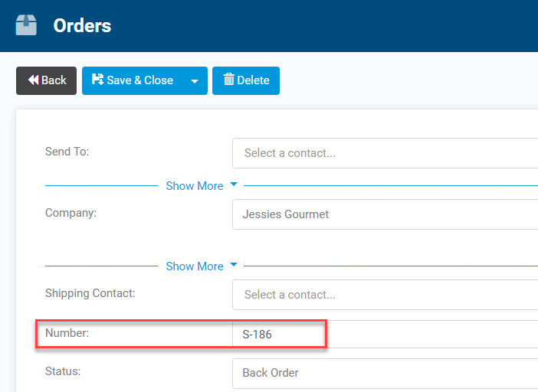
Task: Open the Send To contact selector
Action: 385,153
